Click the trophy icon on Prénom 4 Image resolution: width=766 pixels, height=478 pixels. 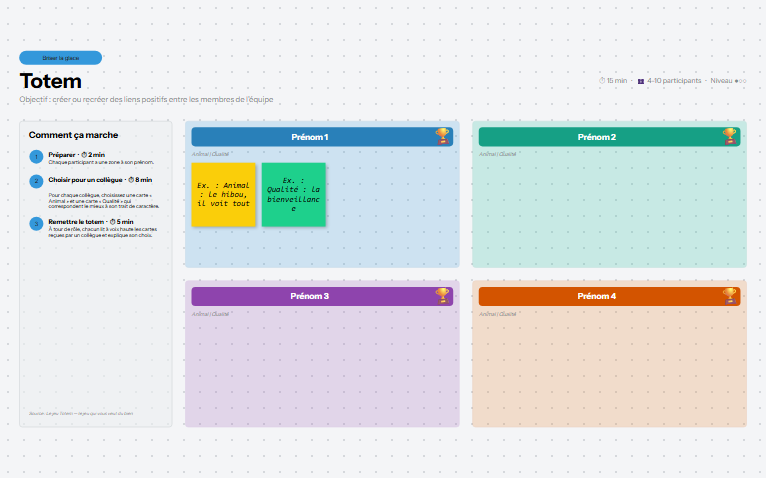[729, 296]
